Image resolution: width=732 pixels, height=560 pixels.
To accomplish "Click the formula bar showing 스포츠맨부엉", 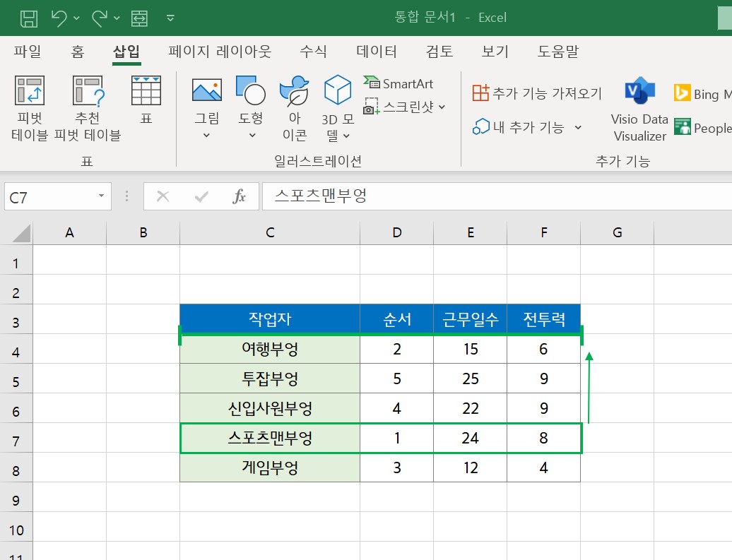I will click(497, 196).
